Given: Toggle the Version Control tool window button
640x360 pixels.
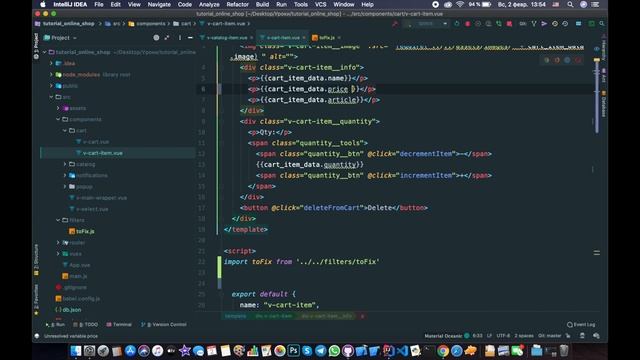Looking at the screenshot, I should pos(164,324).
